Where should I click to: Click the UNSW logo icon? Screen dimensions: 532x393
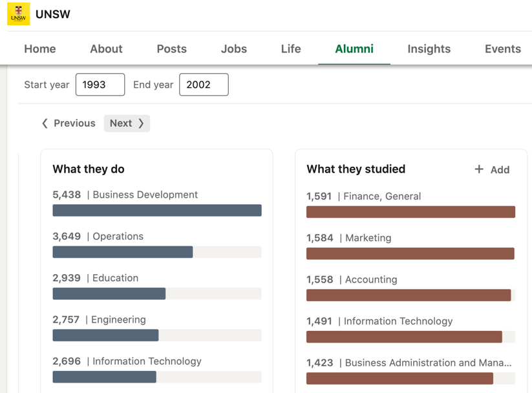(x=19, y=14)
